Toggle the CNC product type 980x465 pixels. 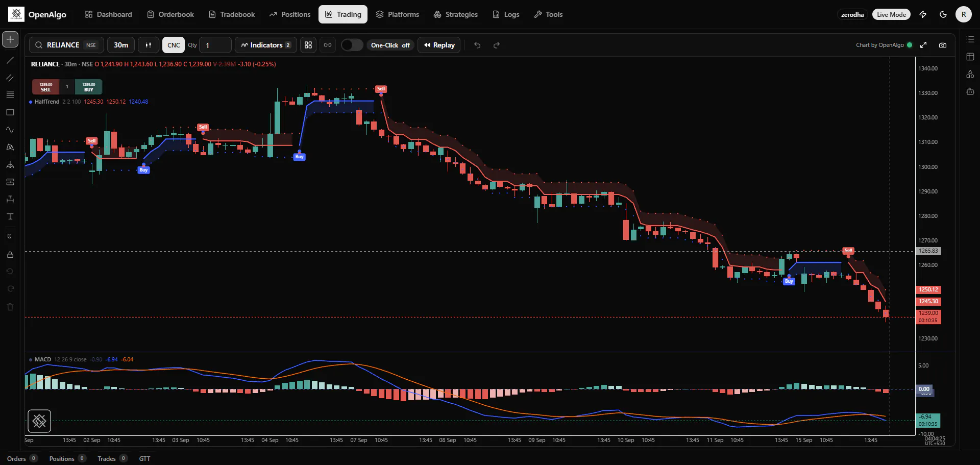[174, 45]
